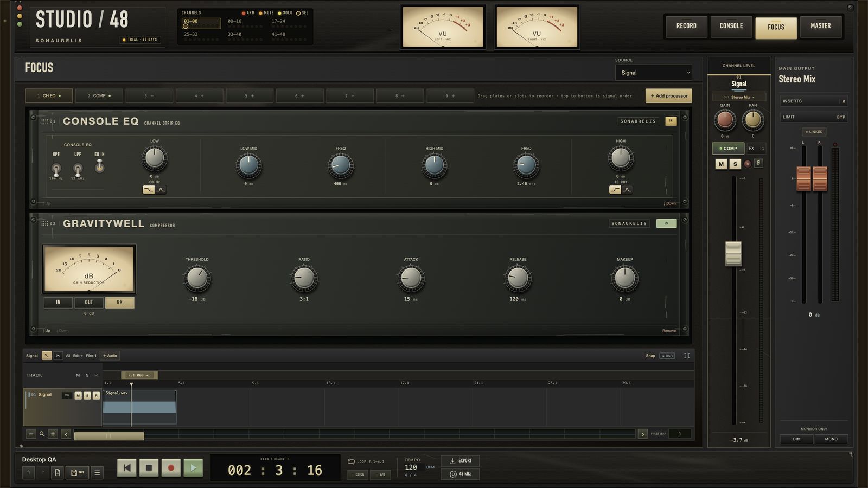Open the FX expander in channel strip
868x488 pixels.
756,148
